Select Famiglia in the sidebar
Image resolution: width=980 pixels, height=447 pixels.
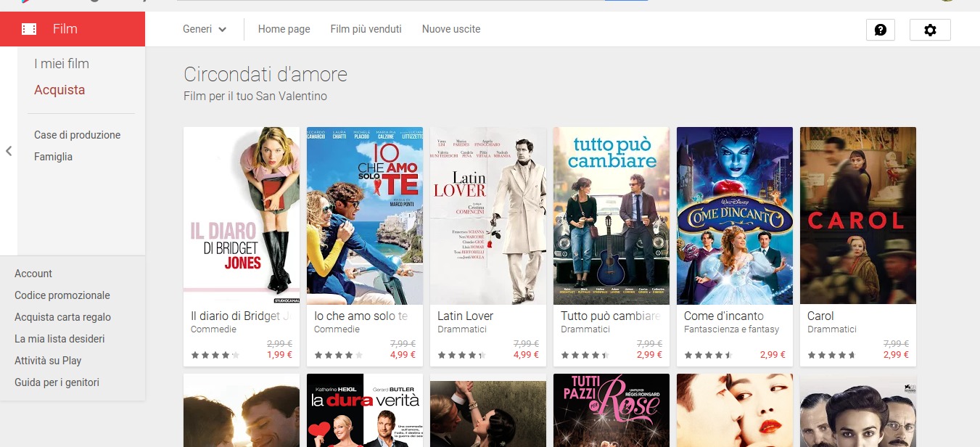pos(54,157)
